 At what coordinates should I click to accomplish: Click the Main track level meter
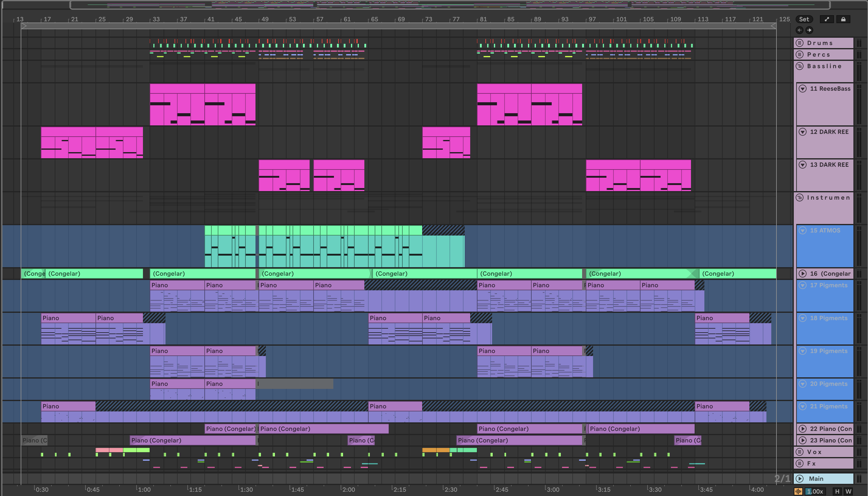pos(859,479)
